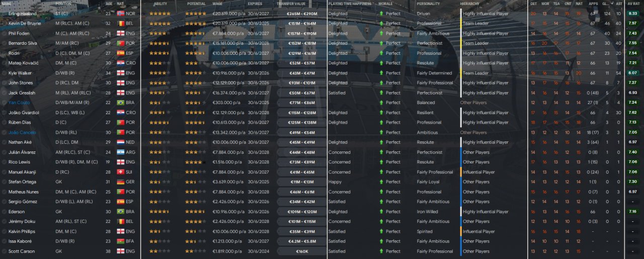Click Kyle Walker's 'Team Leader' hierarchy label
The height and width of the screenshot is (259, 644).
coord(475,73)
